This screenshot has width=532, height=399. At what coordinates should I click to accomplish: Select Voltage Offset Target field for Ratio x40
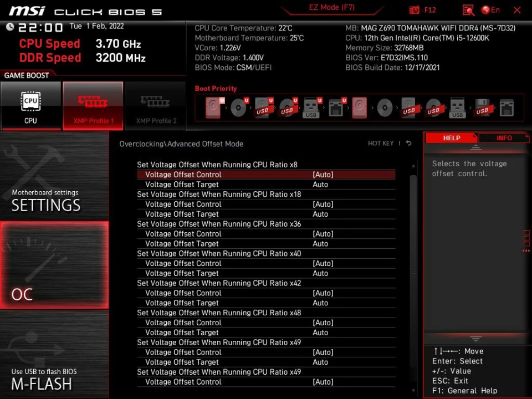[266, 273]
